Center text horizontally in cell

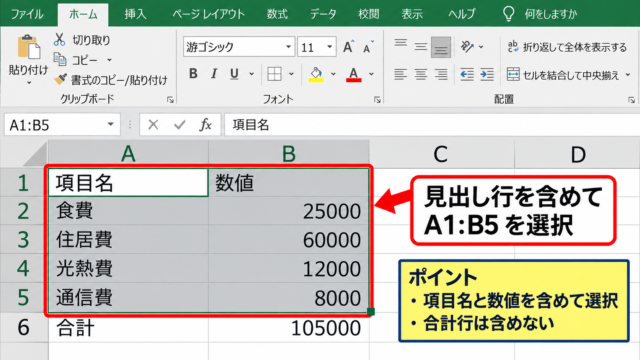420,74
